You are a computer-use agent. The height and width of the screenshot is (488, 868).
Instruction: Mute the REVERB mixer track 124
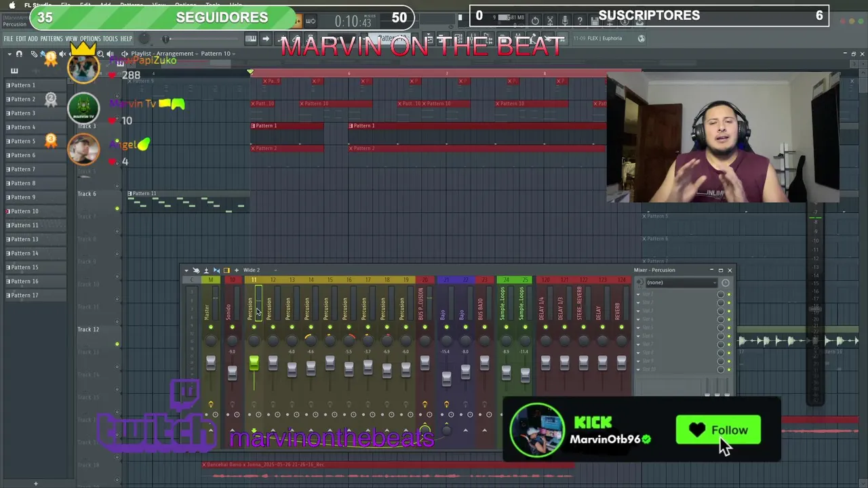[x=621, y=327]
